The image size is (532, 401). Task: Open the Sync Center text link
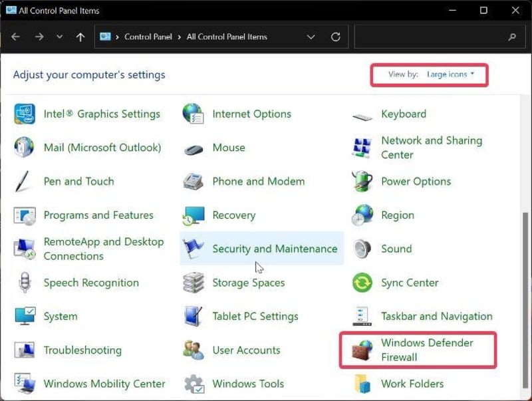(x=410, y=283)
